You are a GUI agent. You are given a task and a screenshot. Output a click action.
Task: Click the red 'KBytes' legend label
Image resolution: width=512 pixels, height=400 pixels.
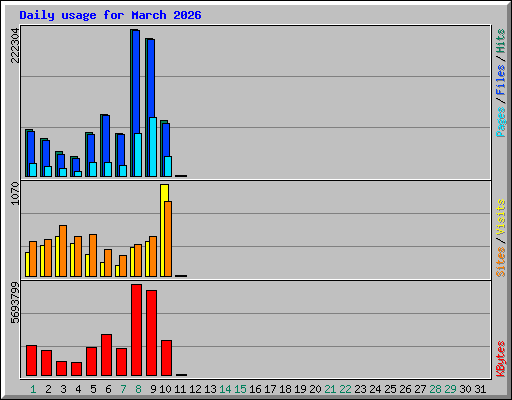(501, 359)
